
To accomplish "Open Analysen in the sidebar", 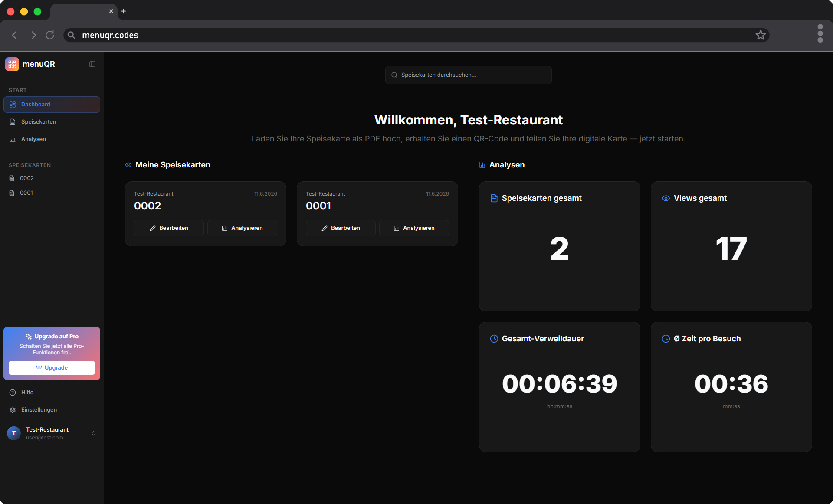I will (x=52, y=139).
